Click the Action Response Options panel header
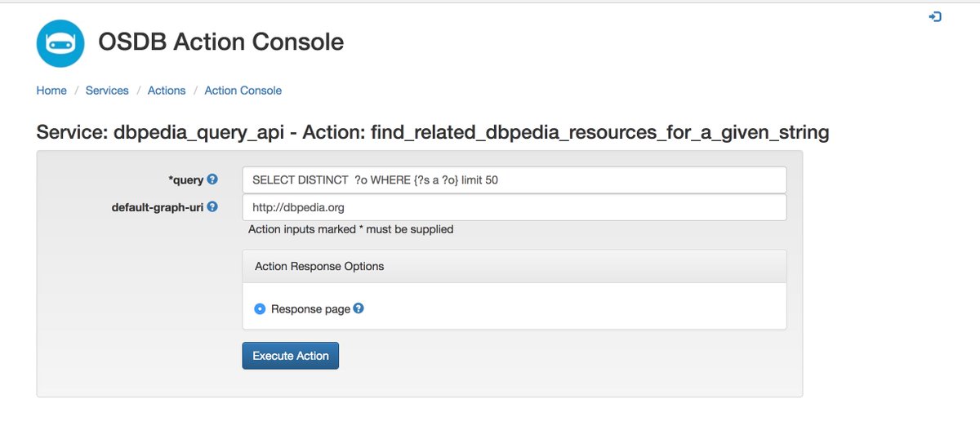980x421 pixels. click(514, 266)
